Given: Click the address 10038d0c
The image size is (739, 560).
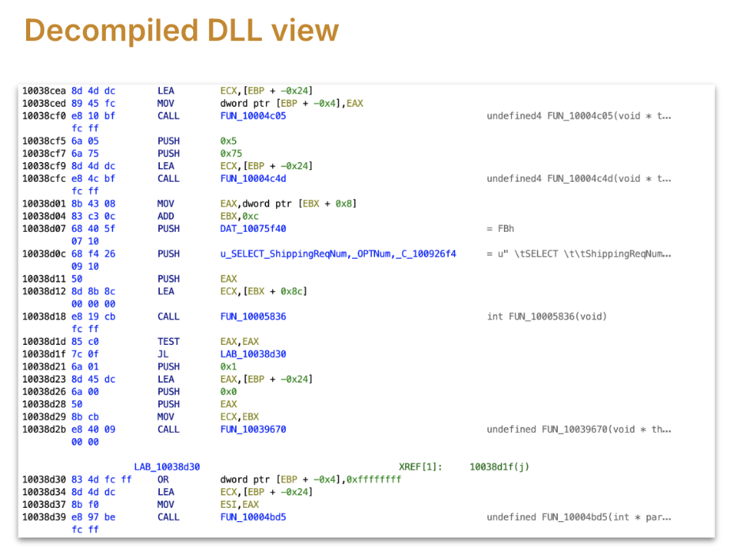Looking at the screenshot, I should [x=44, y=254].
